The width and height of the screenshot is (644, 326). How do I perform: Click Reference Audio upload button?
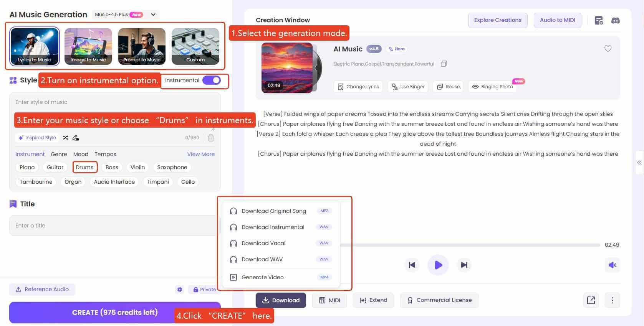42,289
